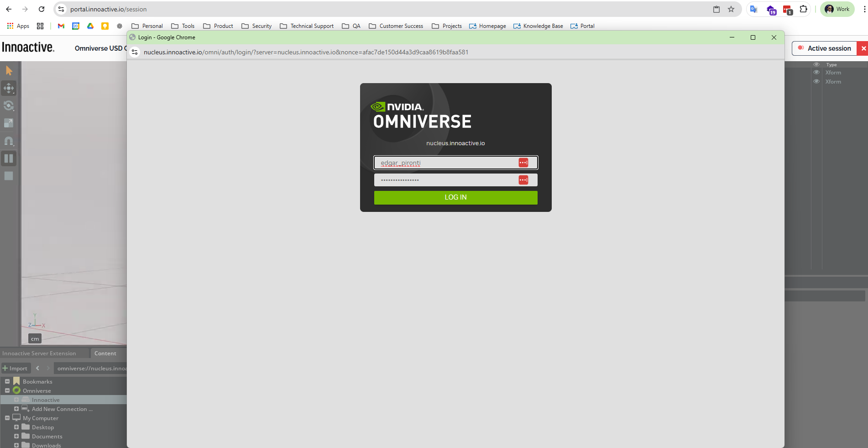Expand the Downloads folder node
Viewport: 868px width, 448px height.
click(x=16, y=445)
